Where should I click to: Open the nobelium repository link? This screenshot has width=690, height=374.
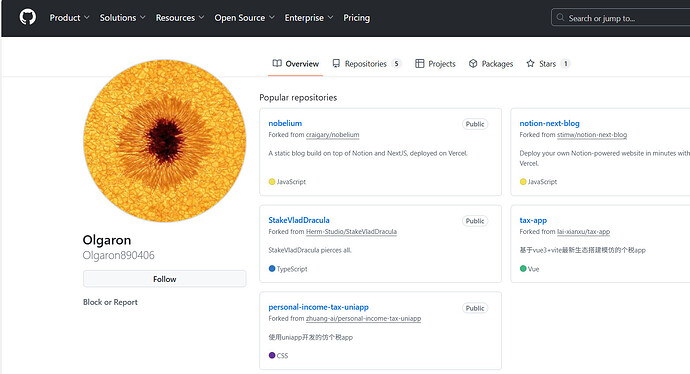tap(285, 123)
